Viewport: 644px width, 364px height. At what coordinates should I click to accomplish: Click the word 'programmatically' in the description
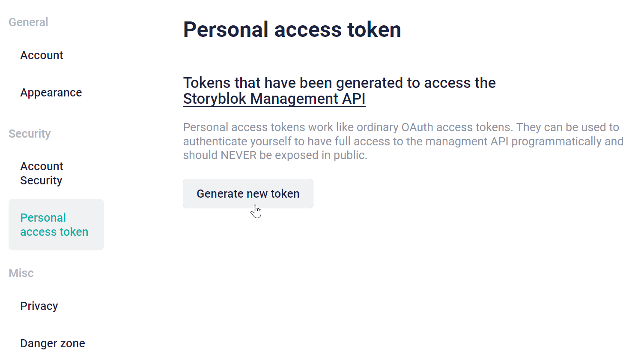coord(557,141)
